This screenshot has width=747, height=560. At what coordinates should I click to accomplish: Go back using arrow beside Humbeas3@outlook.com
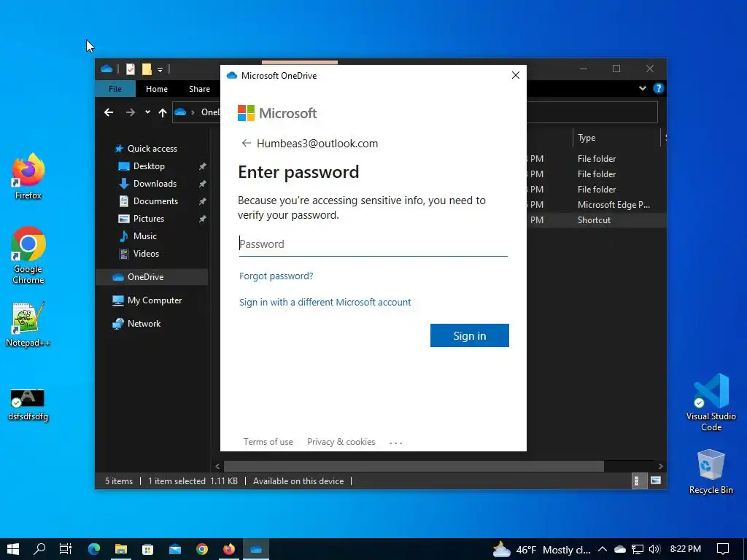[x=246, y=144]
